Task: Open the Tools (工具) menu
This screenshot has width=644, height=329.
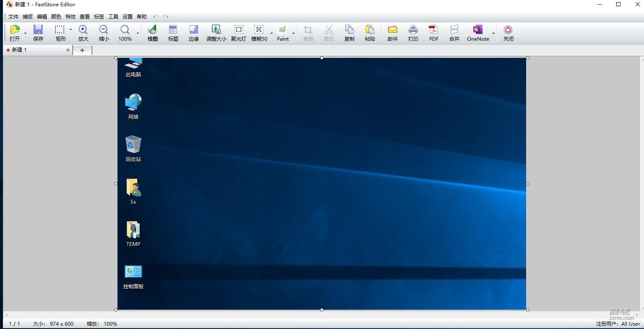Action: coord(113,17)
